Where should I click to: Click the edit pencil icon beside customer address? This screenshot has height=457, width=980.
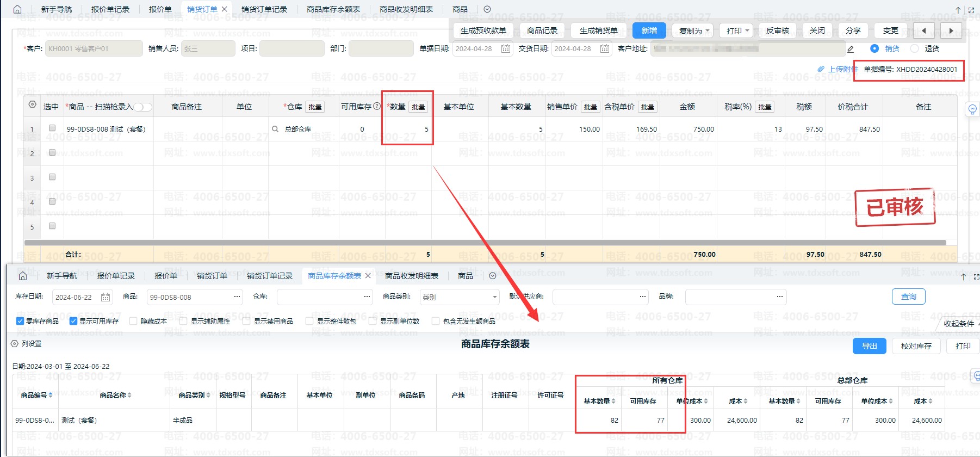851,49
